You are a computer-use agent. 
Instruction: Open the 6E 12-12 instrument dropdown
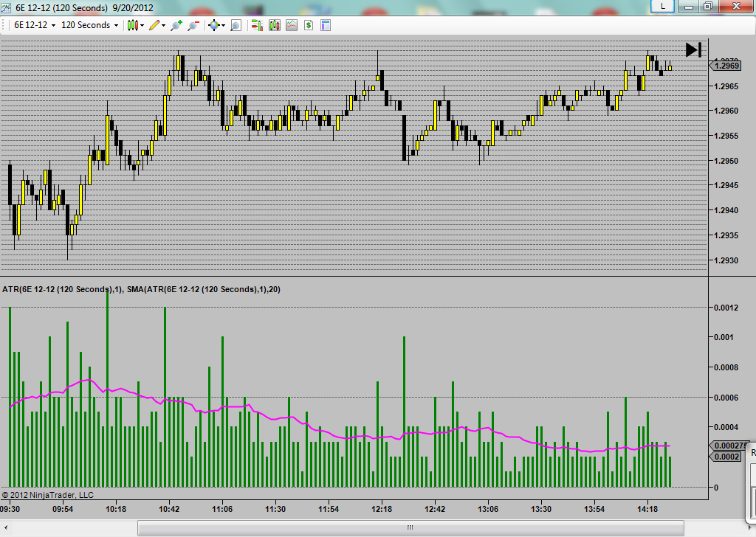click(x=34, y=25)
